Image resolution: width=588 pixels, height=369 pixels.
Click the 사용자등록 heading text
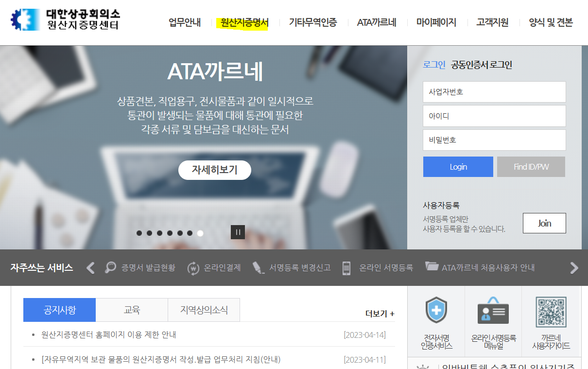(441, 205)
